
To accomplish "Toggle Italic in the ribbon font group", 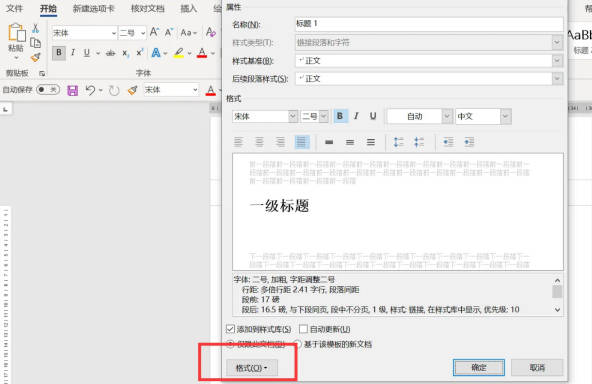I will (x=73, y=52).
